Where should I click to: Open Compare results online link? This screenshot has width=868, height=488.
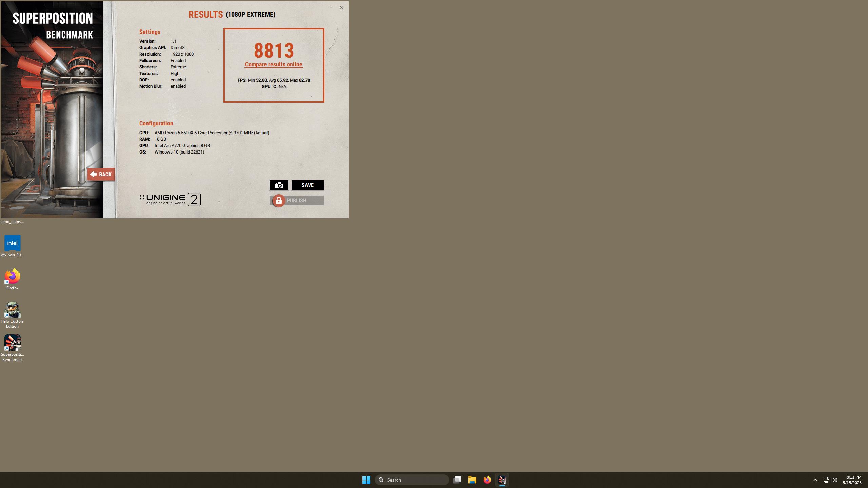[x=274, y=64]
